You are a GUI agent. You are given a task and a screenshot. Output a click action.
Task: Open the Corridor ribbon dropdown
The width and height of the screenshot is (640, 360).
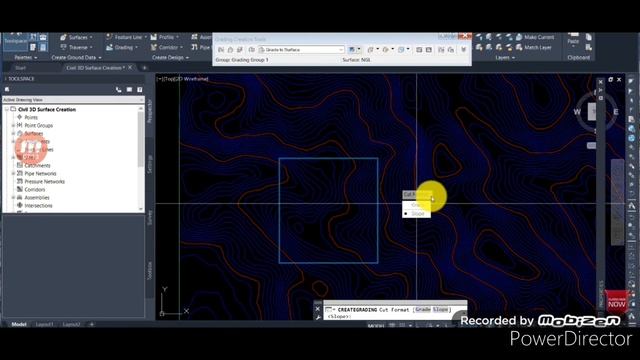(167, 47)
